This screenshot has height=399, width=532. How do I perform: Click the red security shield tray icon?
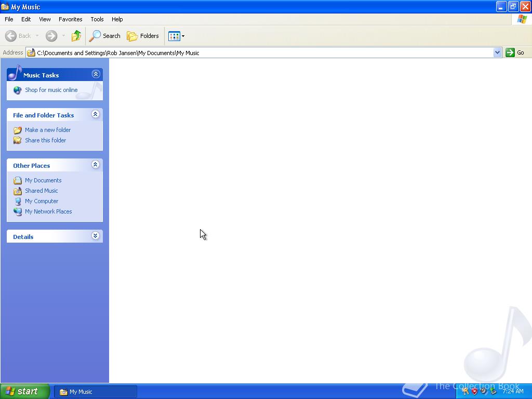pyautogui.click(x=474, y=391)
